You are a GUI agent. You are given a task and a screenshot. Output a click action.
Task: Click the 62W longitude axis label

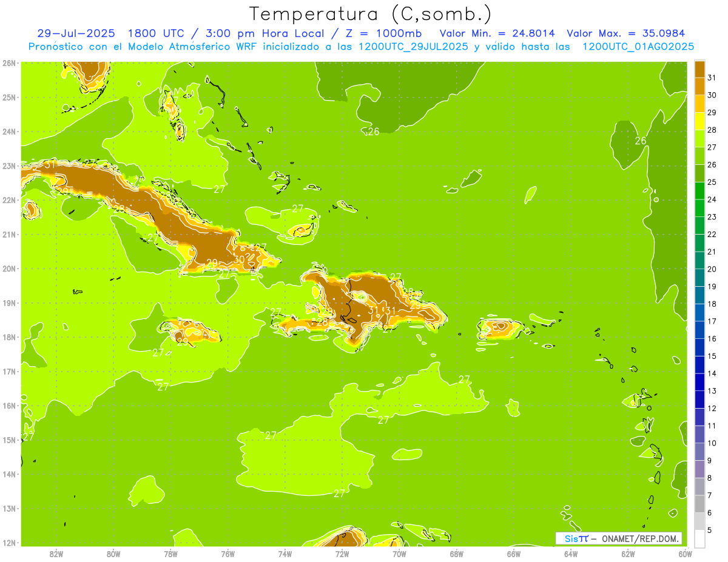628,554
